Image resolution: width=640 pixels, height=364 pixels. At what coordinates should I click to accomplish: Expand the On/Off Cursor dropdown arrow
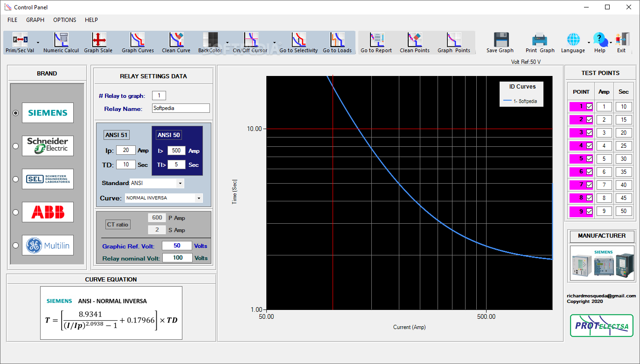coord(274,42)
